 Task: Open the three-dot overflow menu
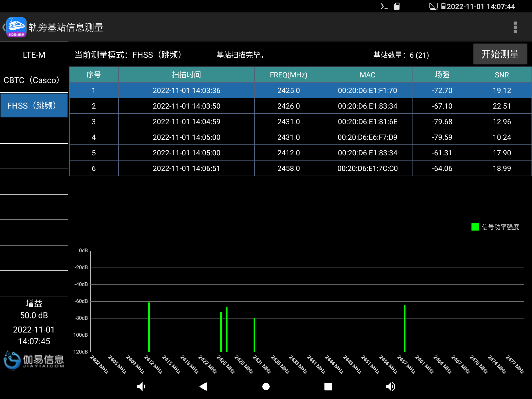[x=515, y=27]
